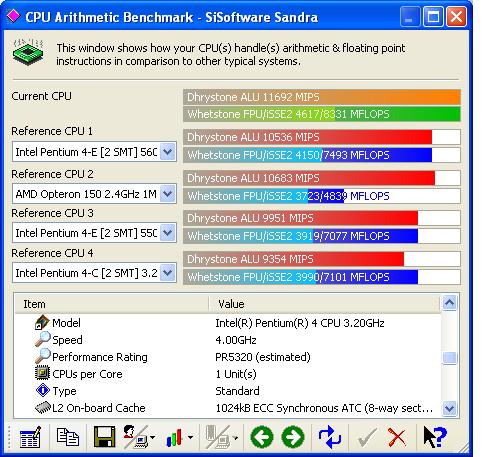Click the floppy disk save icon
Viewport: 500px width, 457px height.
point(105,437)
